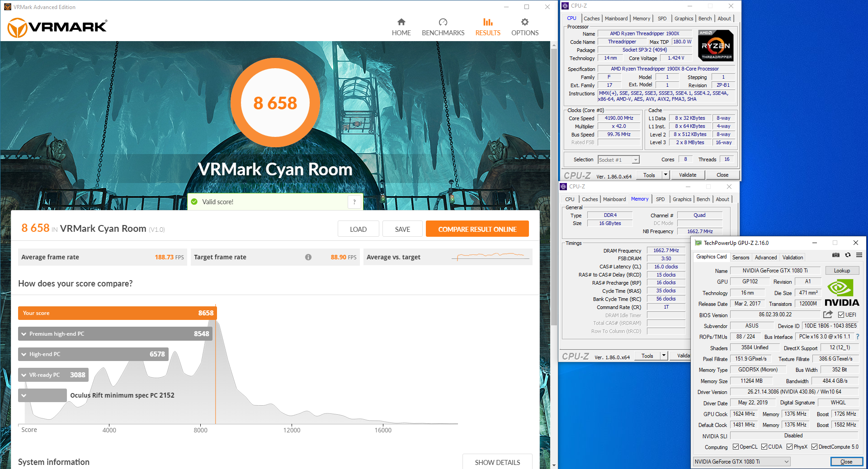Expand the Oculus Rift minimum spec row
Viewport: 868px width, 469px height.
pyautogui.click(x=42, y=395)
